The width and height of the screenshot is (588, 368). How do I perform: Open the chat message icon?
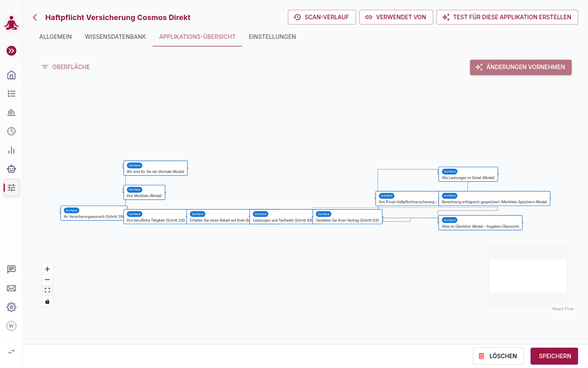coord(11,269)
